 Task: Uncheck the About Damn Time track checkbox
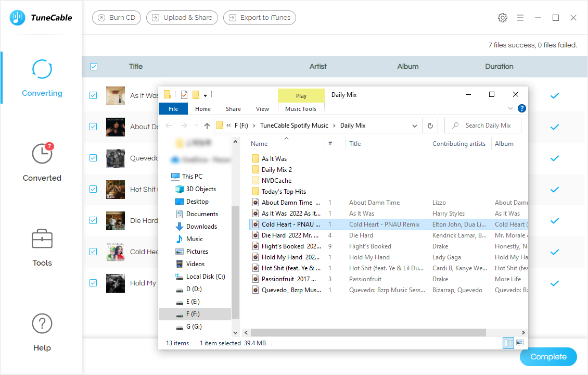click(x=93, y=127)
